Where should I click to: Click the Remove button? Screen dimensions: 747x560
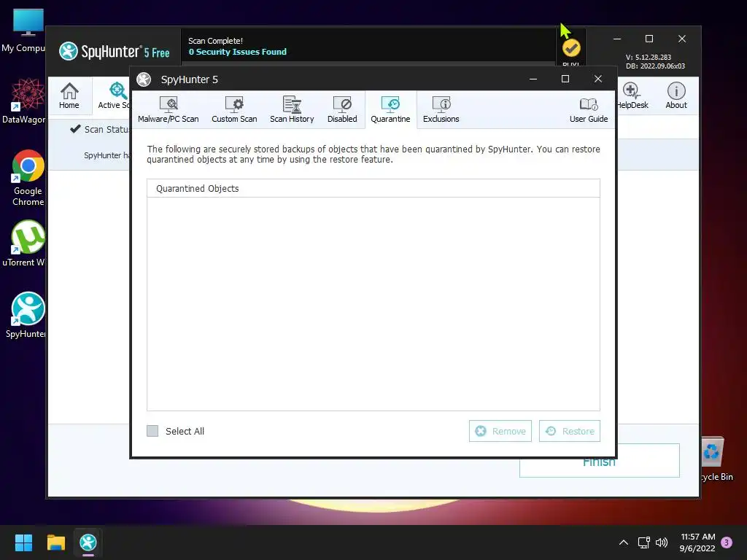[x=500, y=431]
